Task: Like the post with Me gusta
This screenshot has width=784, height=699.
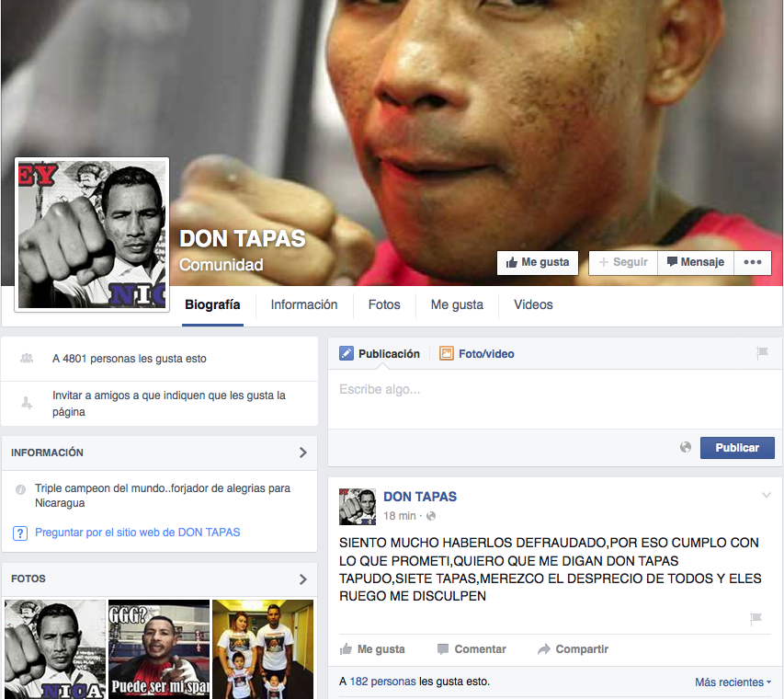Action: 372,649
